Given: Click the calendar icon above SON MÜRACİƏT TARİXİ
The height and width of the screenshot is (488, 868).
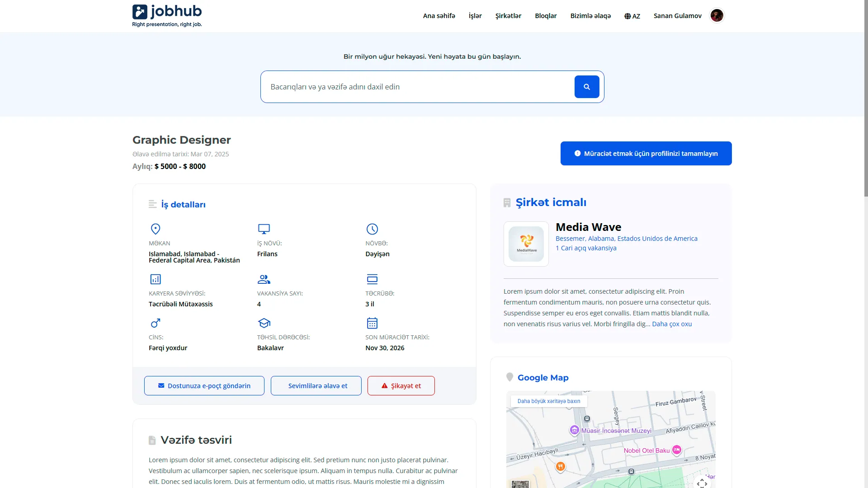Looking at the screenshot, I should [372, 323].
